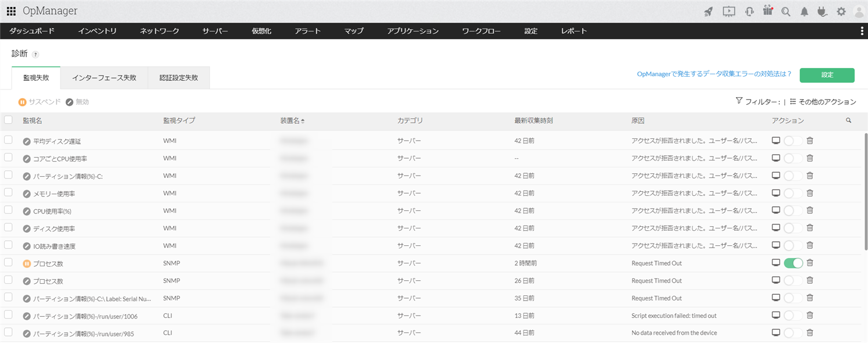Select the 監視失敗 tab

[36, 77]
